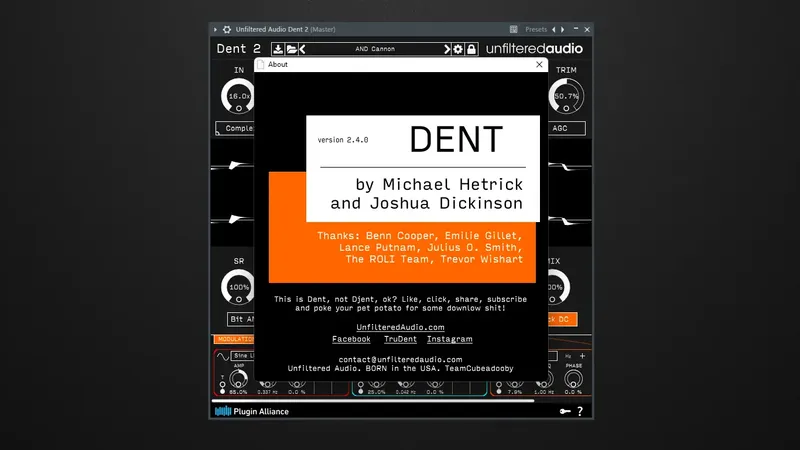Open the Bit mode dropdown below SR
800x450 pixels.
click(x=241, y=319)
